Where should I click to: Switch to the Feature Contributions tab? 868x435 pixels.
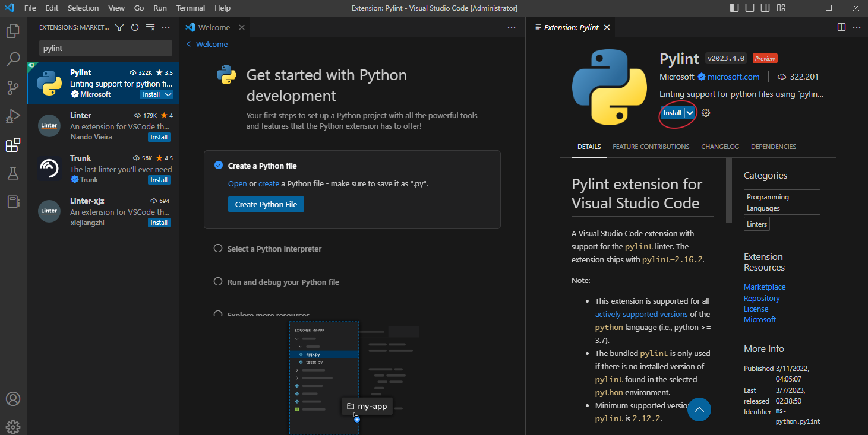point(651,147)
